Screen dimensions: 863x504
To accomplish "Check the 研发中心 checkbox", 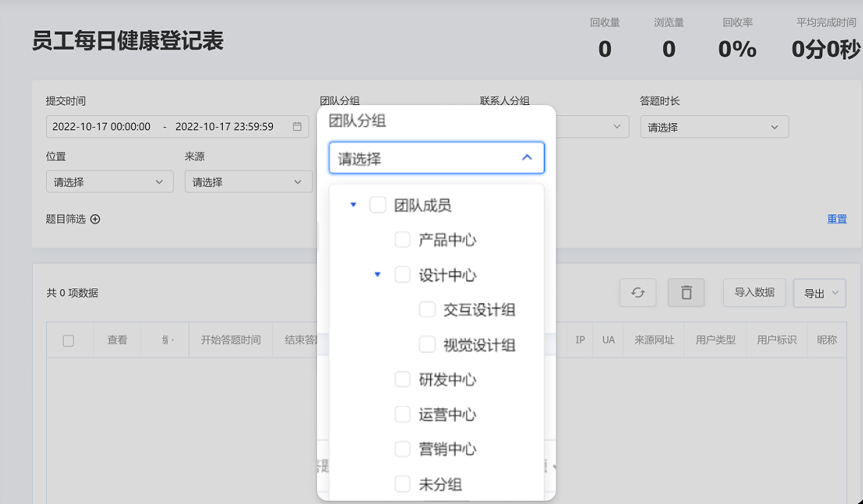I will tap(402, 379).
